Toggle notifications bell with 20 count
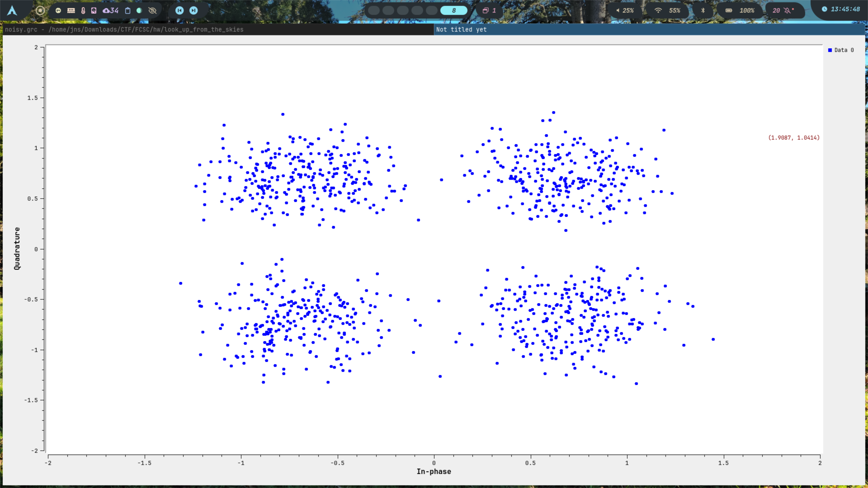Viewport: 868px width, 488px height. point(783,10)
